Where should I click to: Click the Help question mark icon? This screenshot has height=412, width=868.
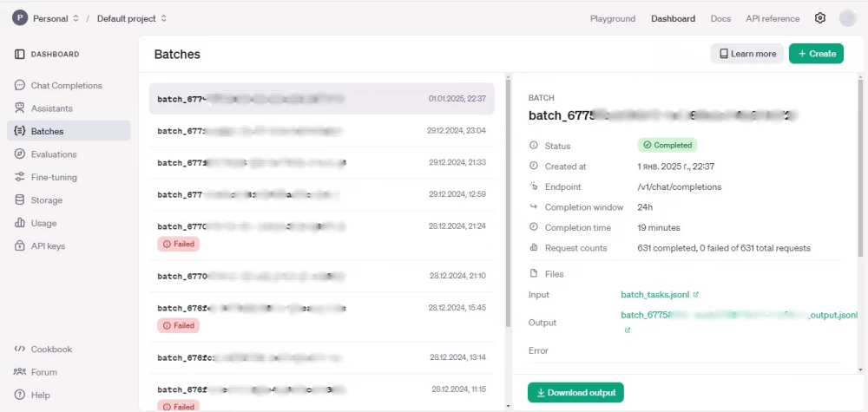20,395
